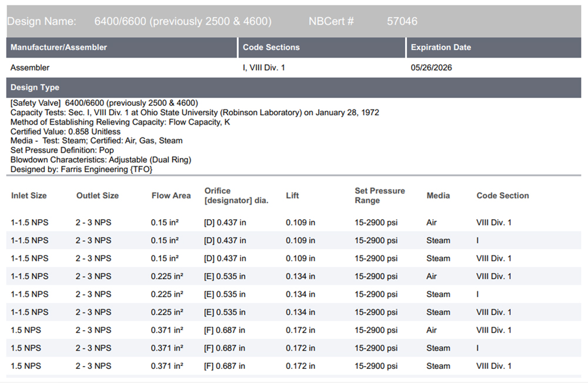Select the Certified Value 0.858 Unitless line

click(x=65, y=132)
